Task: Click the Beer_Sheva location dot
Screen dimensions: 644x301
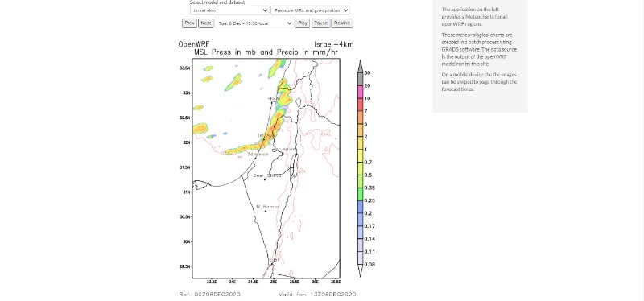Action: point(265,179)
